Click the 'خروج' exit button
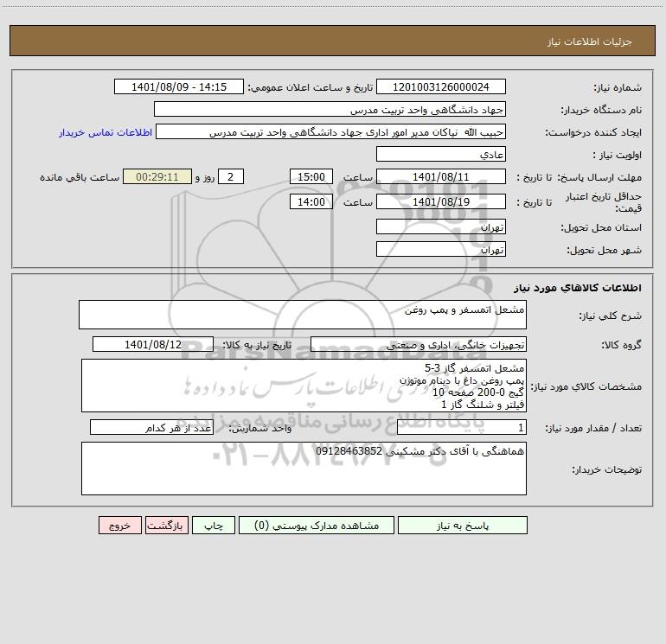The image size is (666, 644). pos(119,526)
